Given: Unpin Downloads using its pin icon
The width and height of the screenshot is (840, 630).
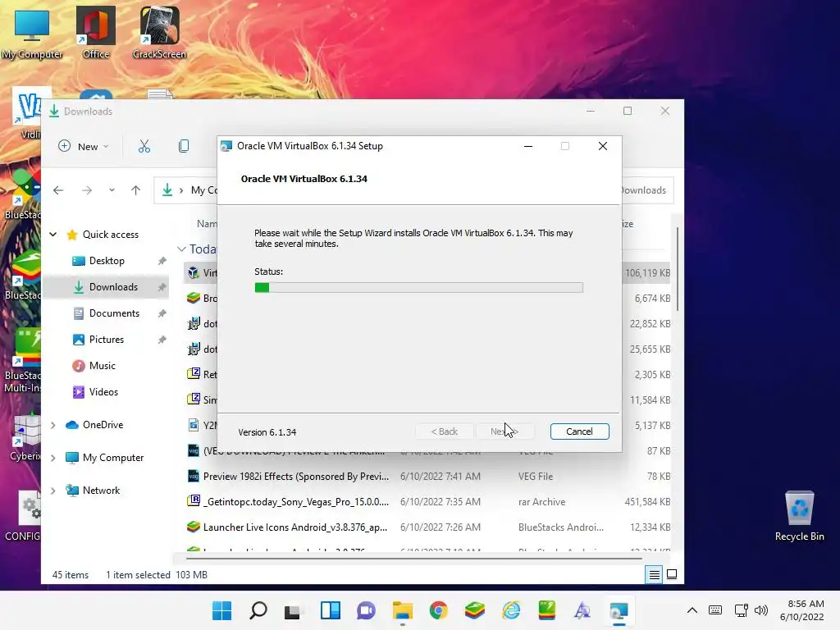Looking at the screenshot, I should tap(162, 287).
